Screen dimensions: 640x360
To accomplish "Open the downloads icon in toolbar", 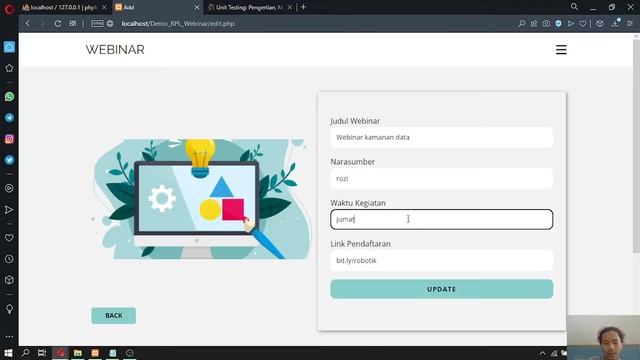I will (615, 24).
